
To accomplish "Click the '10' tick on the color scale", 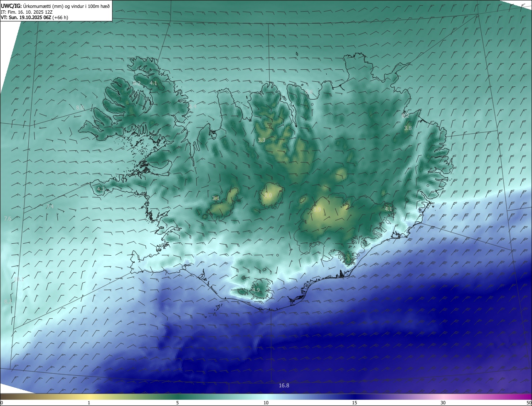I will pyautogui.click(x=266, y=403).
